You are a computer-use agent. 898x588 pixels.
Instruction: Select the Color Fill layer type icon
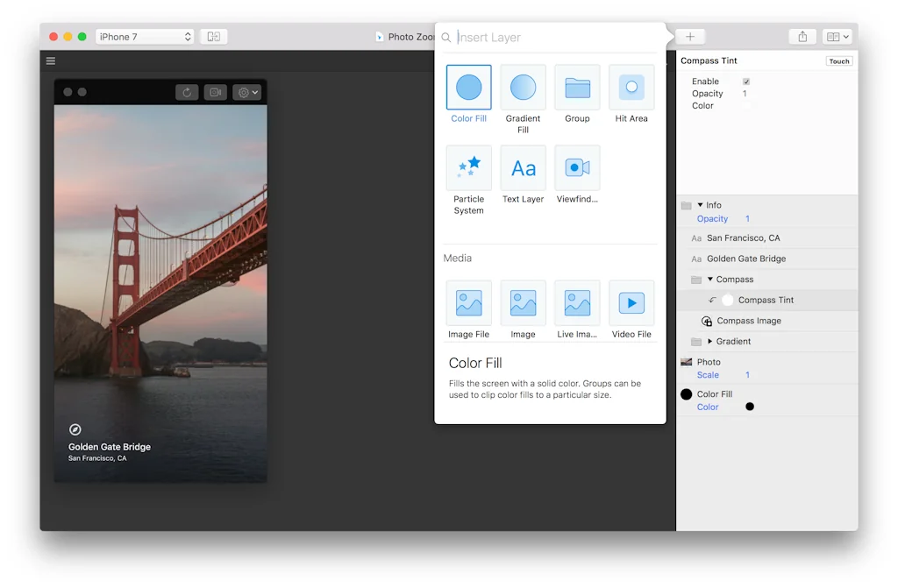click(468, 87)
